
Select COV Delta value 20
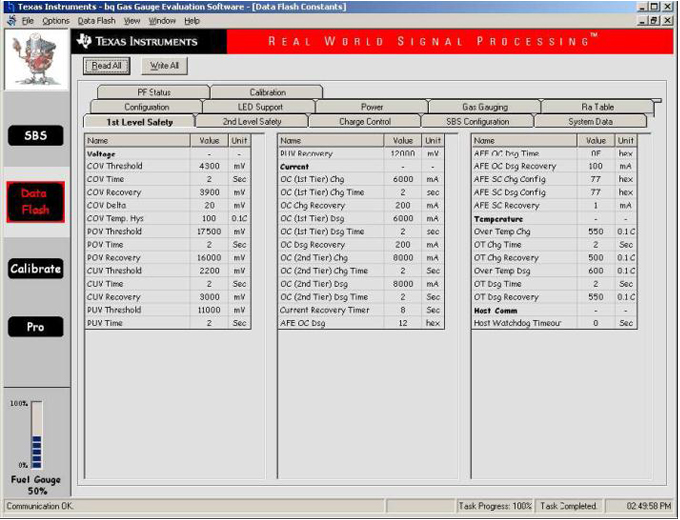pos(209,205)
